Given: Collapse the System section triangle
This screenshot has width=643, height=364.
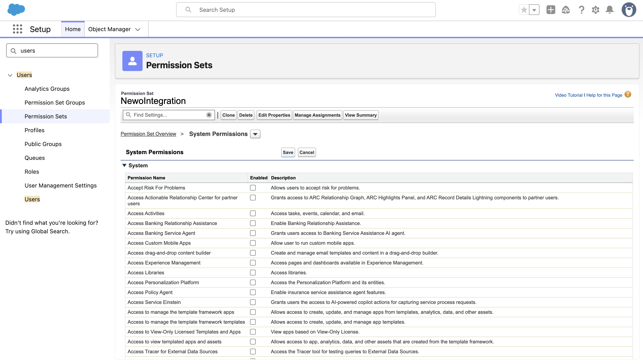Looking at the screenshot, I should 124,165.
